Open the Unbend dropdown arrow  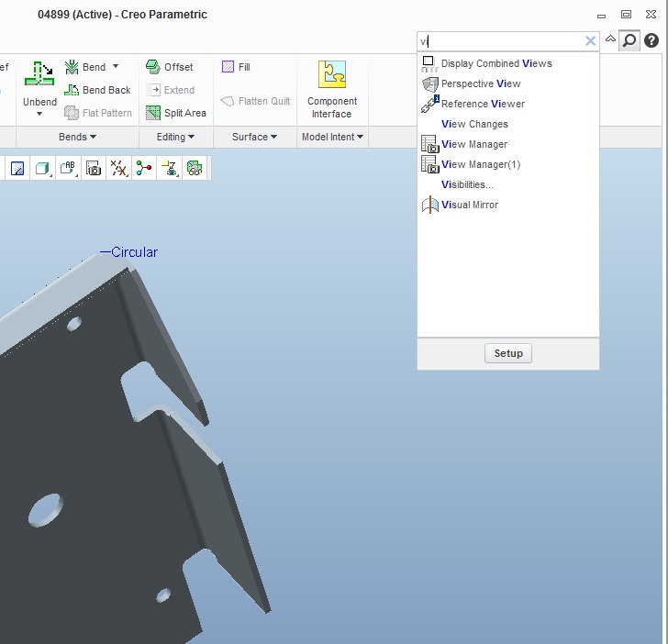click(39, 114)
